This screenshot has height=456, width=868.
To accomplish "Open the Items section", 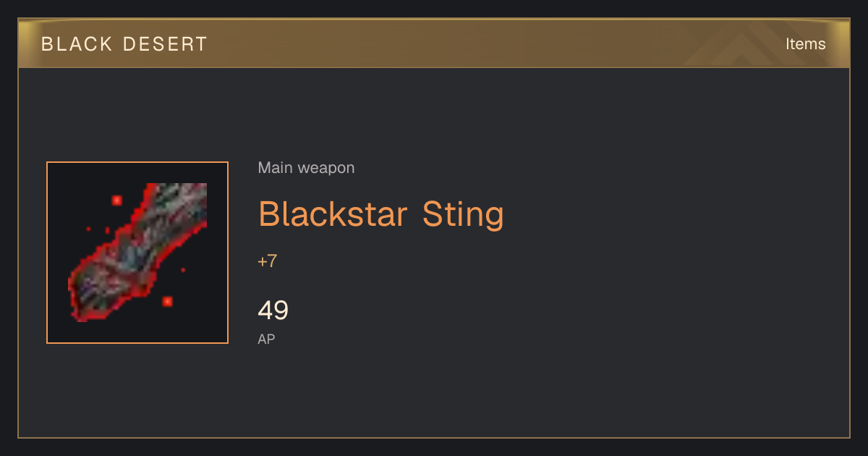I will [x=805, y=44].
